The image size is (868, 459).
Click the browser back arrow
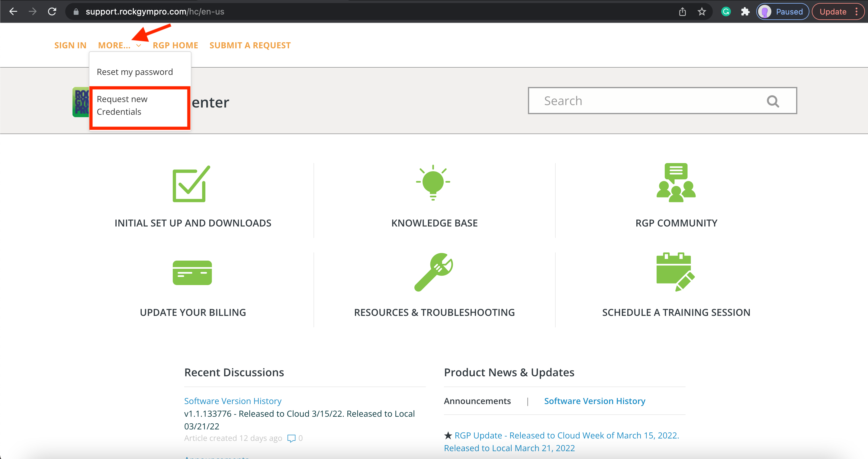click(x=13, y=11)
